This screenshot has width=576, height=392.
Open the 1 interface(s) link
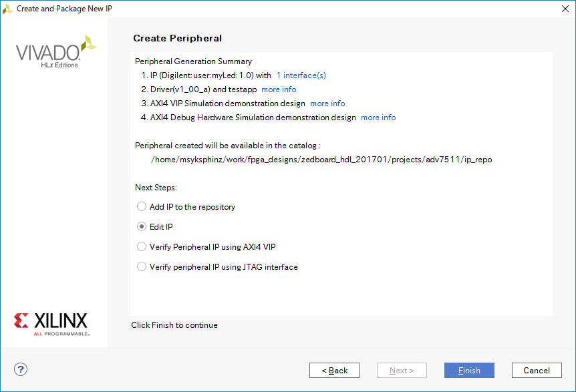(x=301, y=75)
